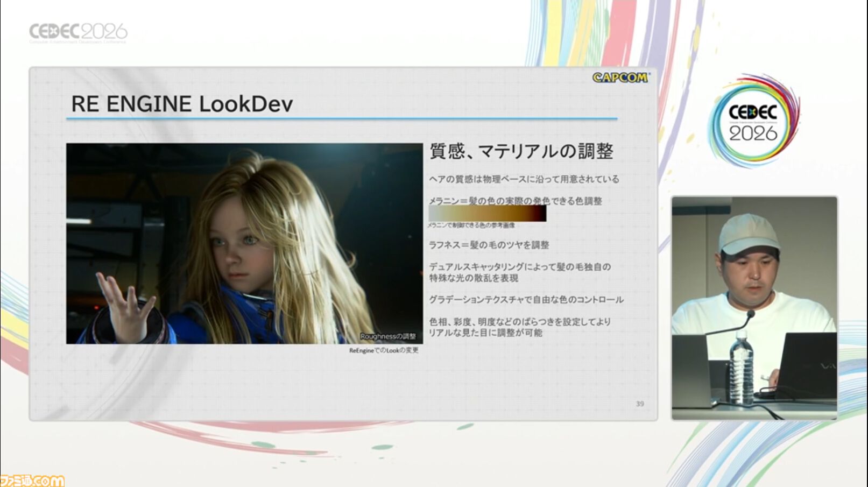Viewport: 868px width, 487px height.
Task: Select the line "特殊な光の散乱を表現"
Action: tap(474, 278)
